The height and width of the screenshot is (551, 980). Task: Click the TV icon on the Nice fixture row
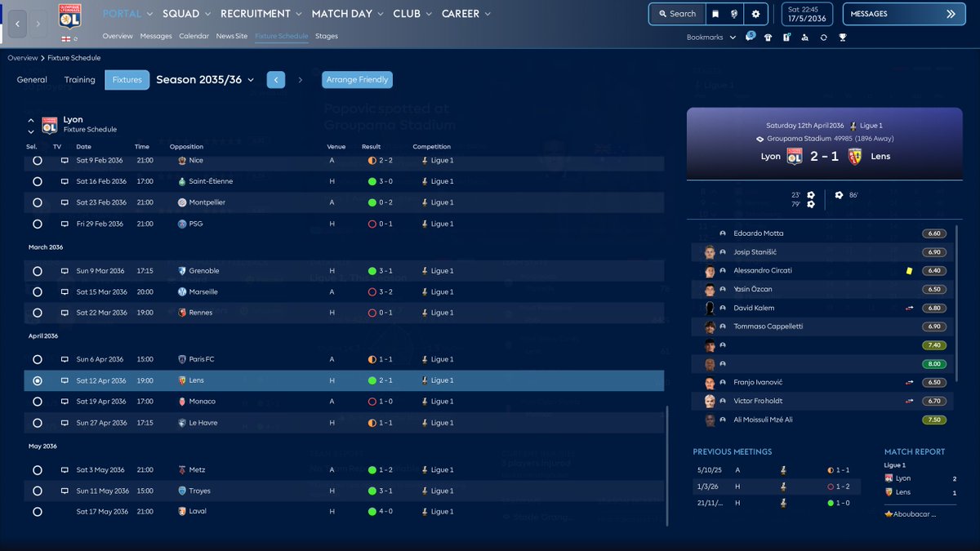tap(65, 161)
